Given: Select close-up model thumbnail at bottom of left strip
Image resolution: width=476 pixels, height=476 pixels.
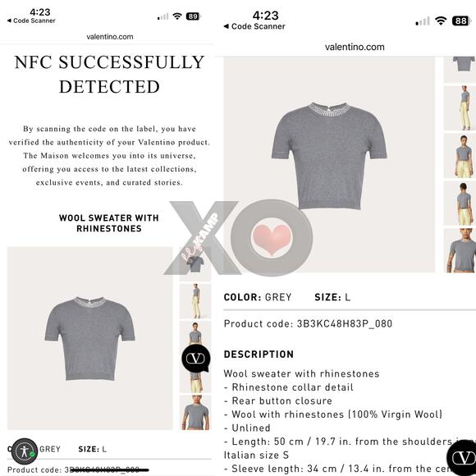Looking at the screenshot, I should pyautogui.click(x=195, y=412).
